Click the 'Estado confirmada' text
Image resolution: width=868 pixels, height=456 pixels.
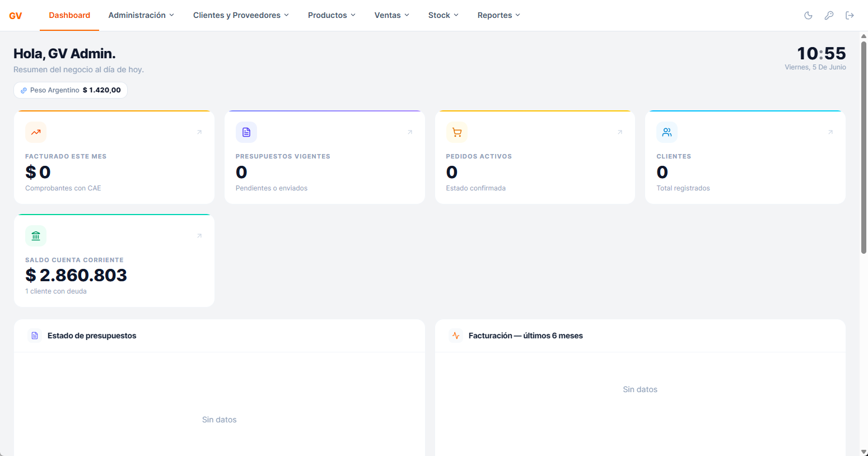click(476, 188)
